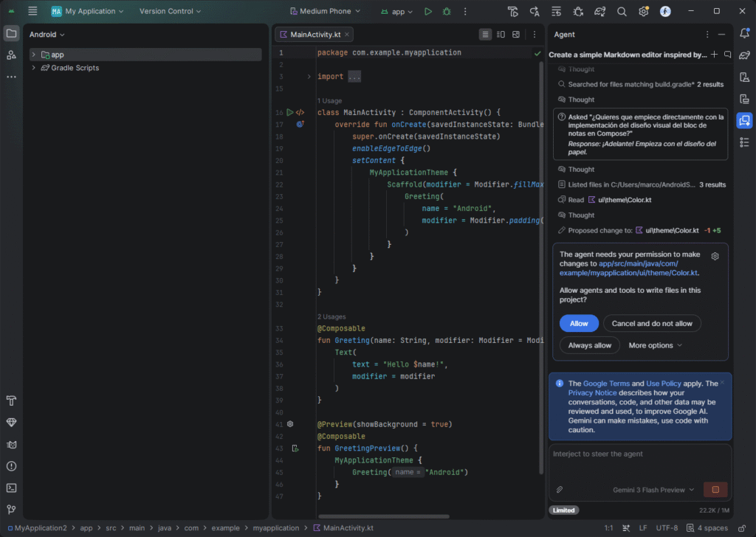The height and width of the screenshot is (537, 756).
Task: Click MyApplication2 breadcrumb item
Action: [37, 528]
